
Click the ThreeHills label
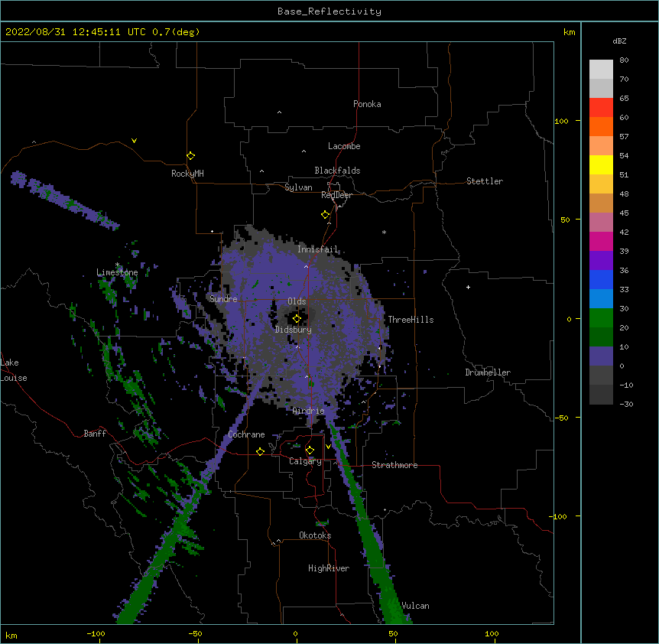coord(411,320)
